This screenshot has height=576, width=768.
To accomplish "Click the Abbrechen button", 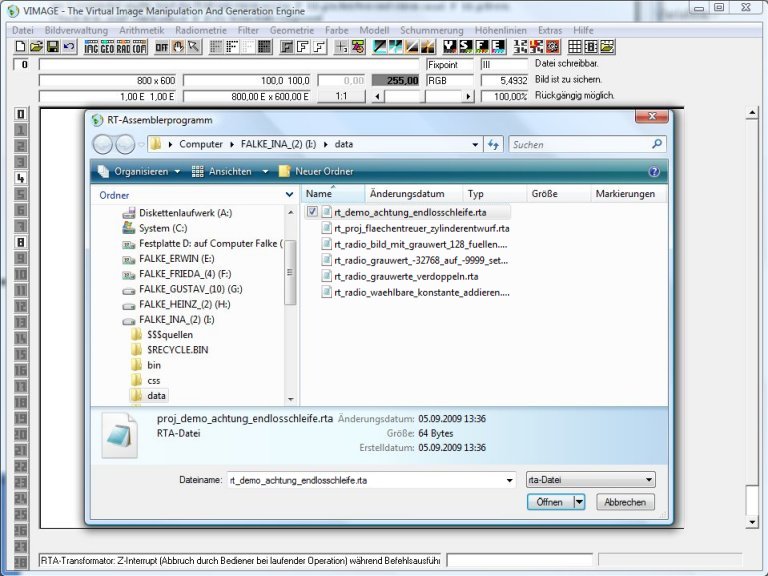I will pyautogui.click(x=627, y=502).
